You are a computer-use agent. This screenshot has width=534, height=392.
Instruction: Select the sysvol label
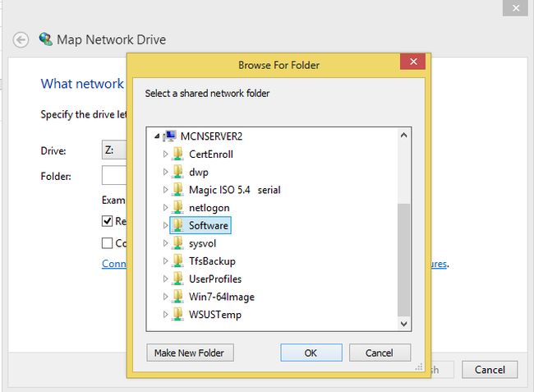point(202,243)
